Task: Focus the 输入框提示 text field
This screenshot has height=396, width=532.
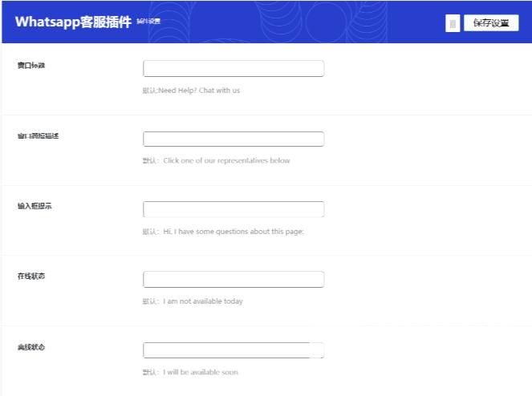Action: [234, 209]
